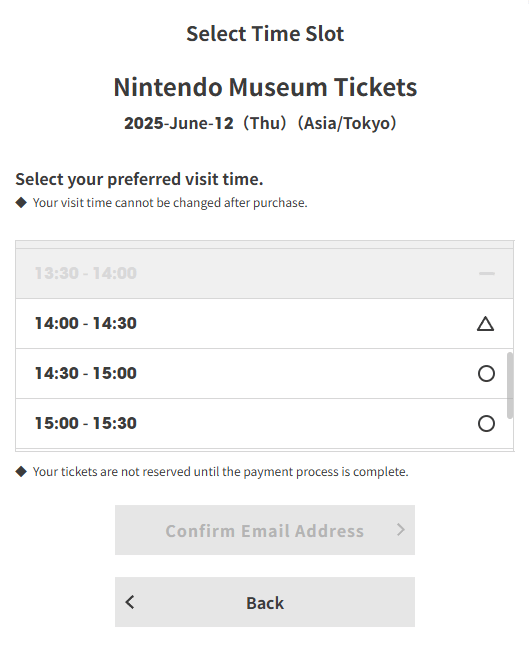Click the triangle availability icon for 14:00 slot
This screenshot has width=529, height=649.
[486, 324]
